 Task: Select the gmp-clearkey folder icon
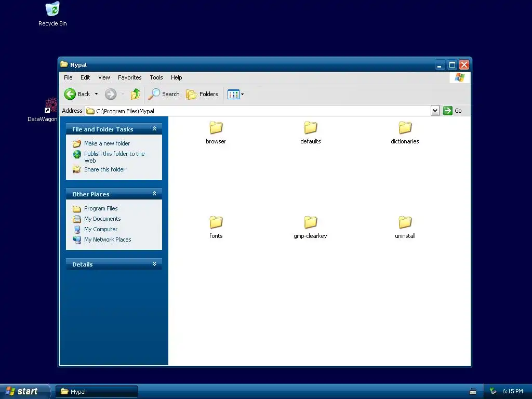(x=311, y=222)
